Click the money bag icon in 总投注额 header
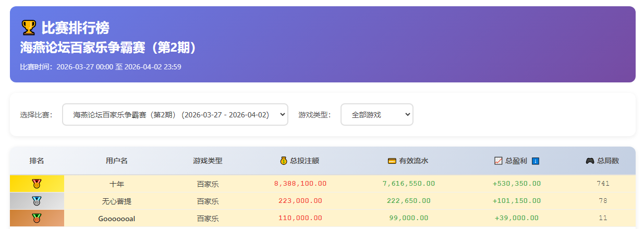 (284, 161)
